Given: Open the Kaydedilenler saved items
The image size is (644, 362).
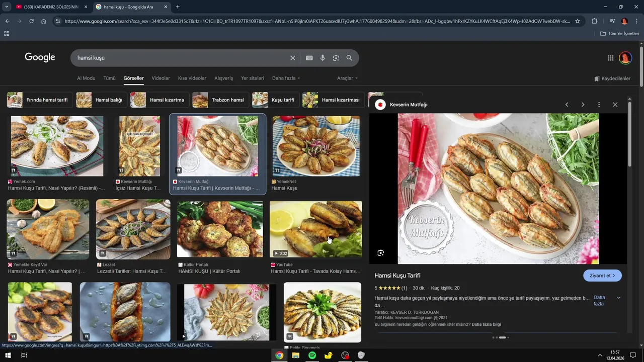Looking at the screenshot, I should (612, 78).
